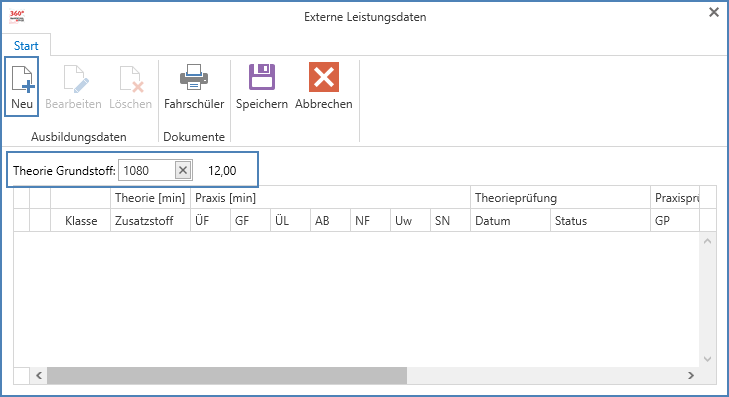Click into the Theorie Grundstoff input
Screen dimensions: 729x397
coord(147,171)
